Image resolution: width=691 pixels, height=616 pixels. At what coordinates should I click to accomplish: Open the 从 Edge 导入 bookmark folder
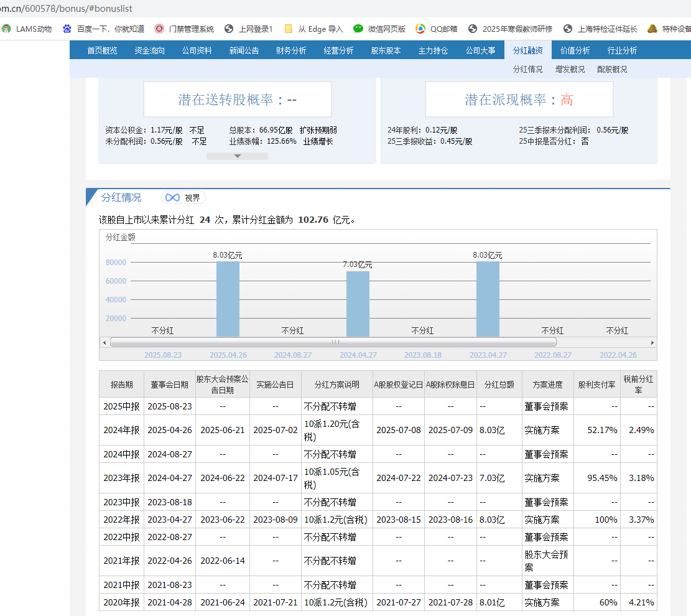coord(313,29)
